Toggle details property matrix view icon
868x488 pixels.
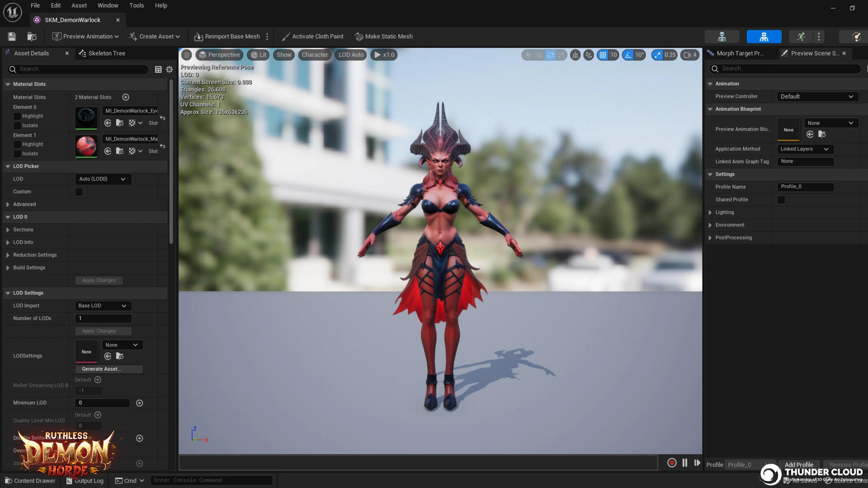pyautogui.click(x=158, y=69)
